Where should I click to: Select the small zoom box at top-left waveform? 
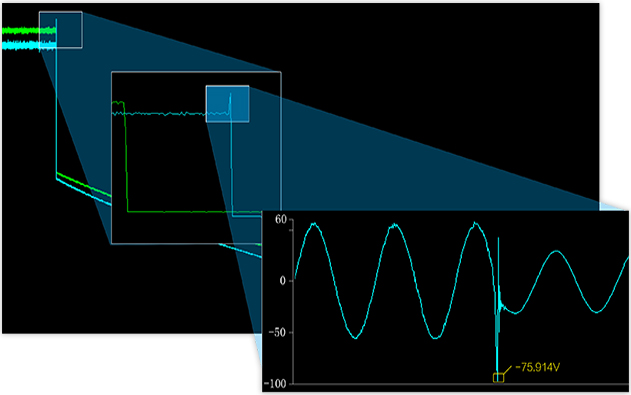point(61,30)
